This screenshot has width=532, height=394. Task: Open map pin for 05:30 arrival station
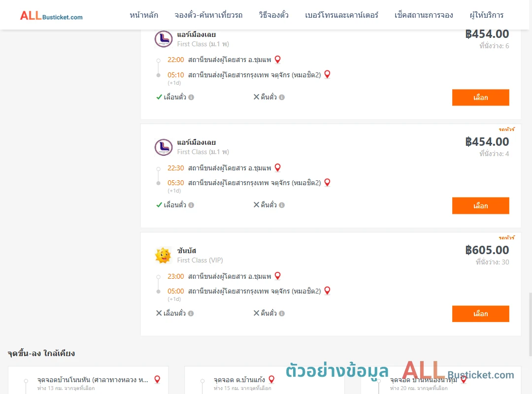coord(327,182)
